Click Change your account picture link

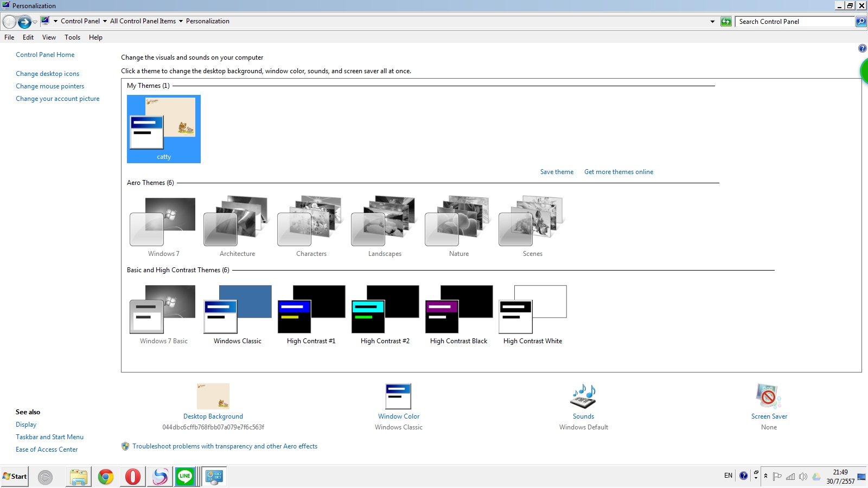tap(58, 99)
